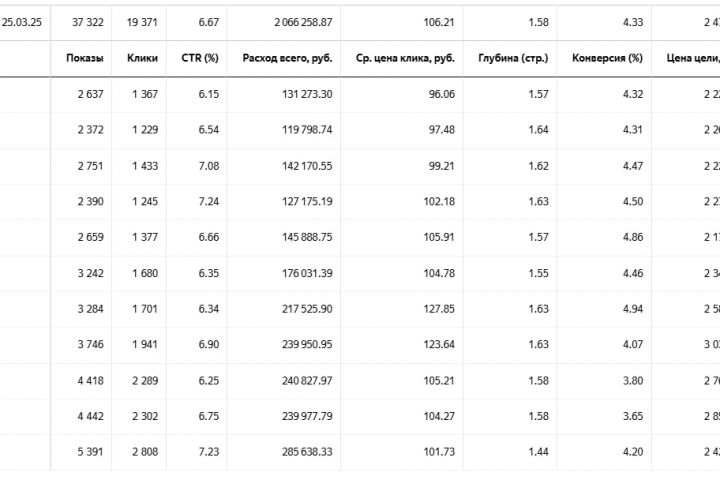
Task: Click the Конверсия (%) column header
Action: point(607,59)
